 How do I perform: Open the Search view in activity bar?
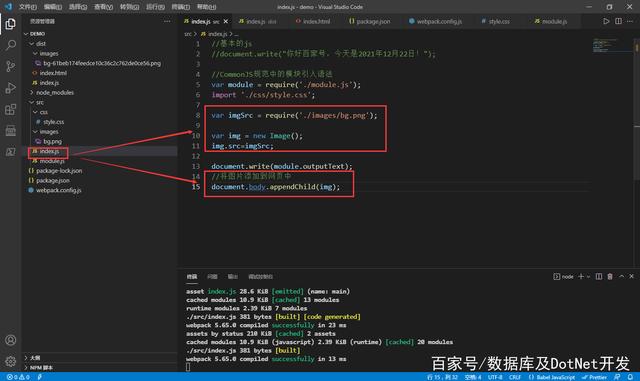(x=11, y=45)
